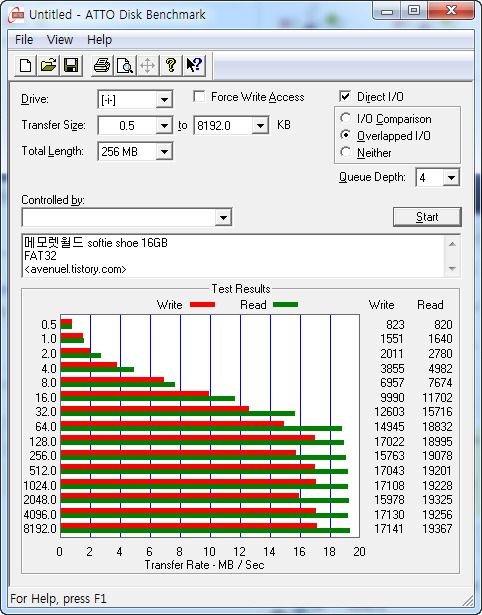Minimize the ATTO Disk Benchmark window
The width and height of the screenshot is (482, 615).
pyautogui.click(x=387, y=11)
